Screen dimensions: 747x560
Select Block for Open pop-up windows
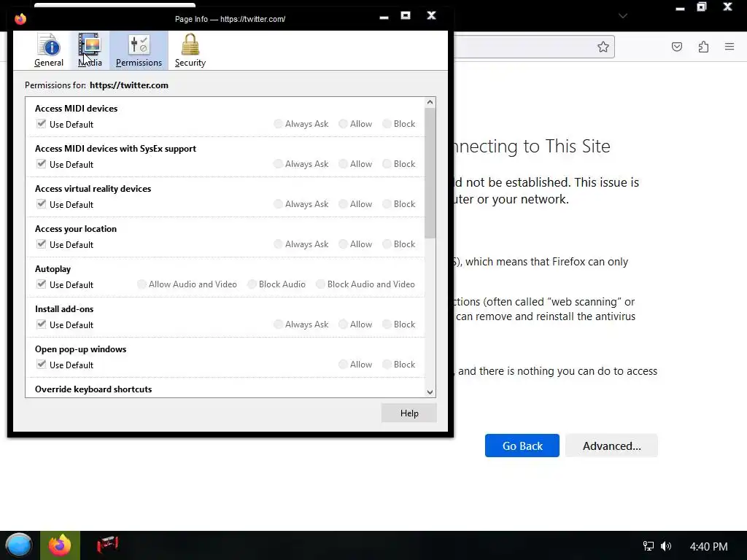pyautogui.click(x=387, y=365)
